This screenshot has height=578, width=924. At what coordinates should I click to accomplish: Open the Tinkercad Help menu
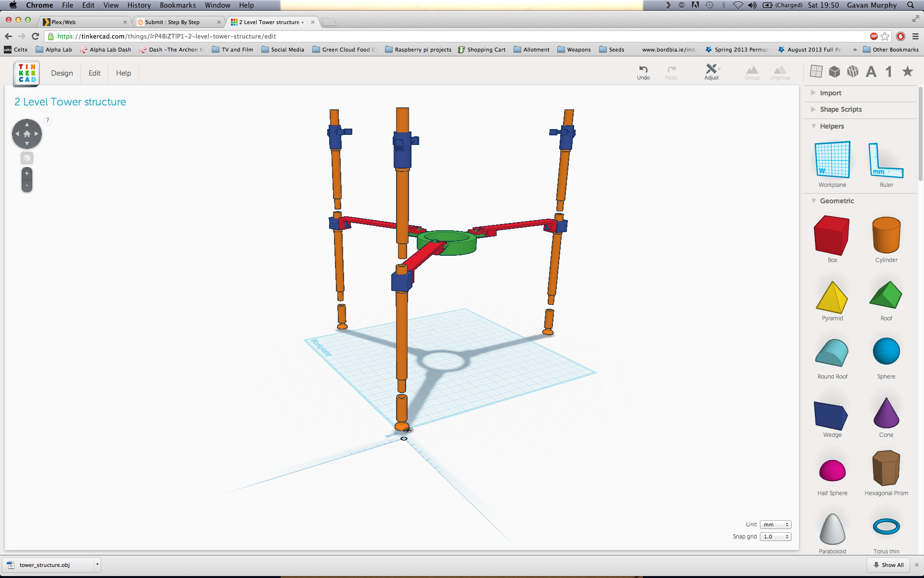click(123, 73)
